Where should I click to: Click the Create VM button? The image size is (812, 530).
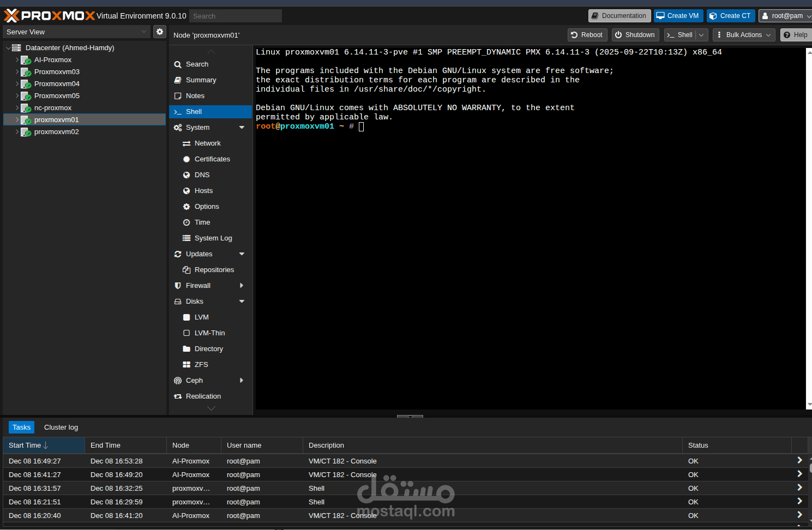[x=678, y=16]
